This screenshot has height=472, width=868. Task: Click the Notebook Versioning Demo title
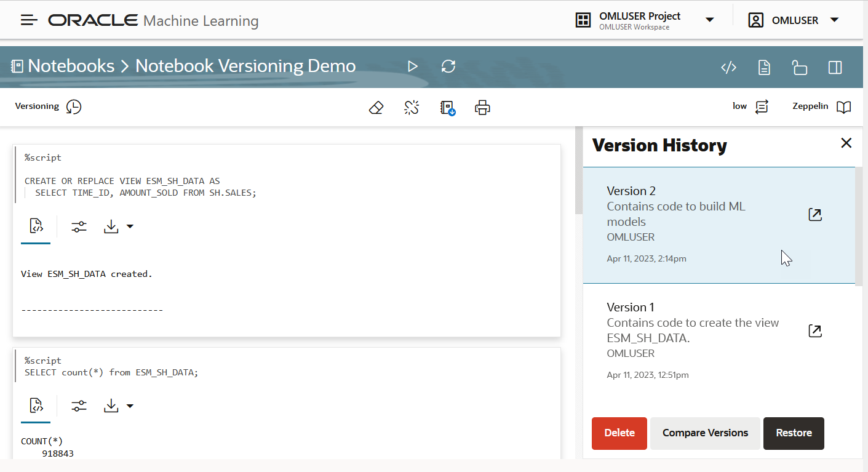[245, 66]
